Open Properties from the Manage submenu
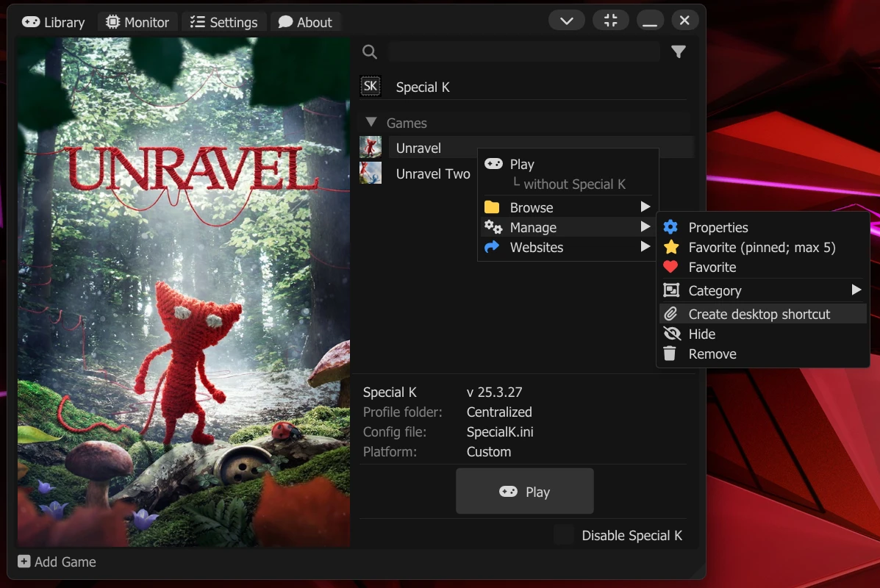The height and width of the screenshot is (588, 880). tap(763, 227)
